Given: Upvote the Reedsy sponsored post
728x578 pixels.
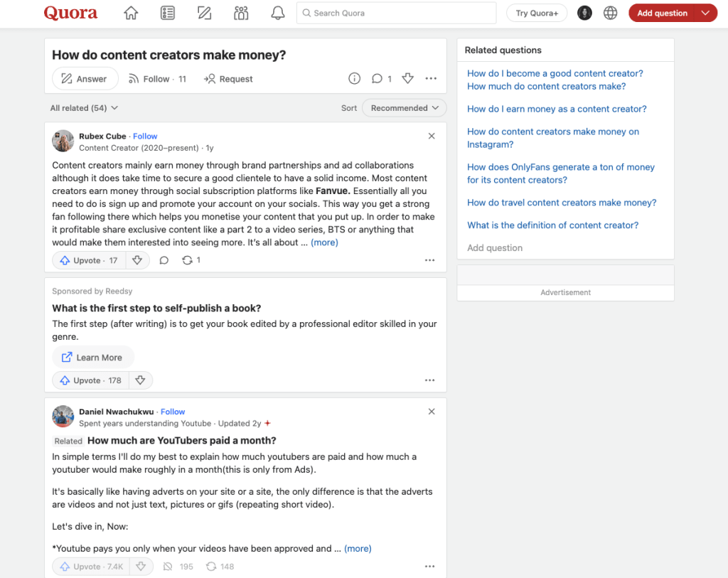Looking at the screenshot, I should tap(90, 380).
